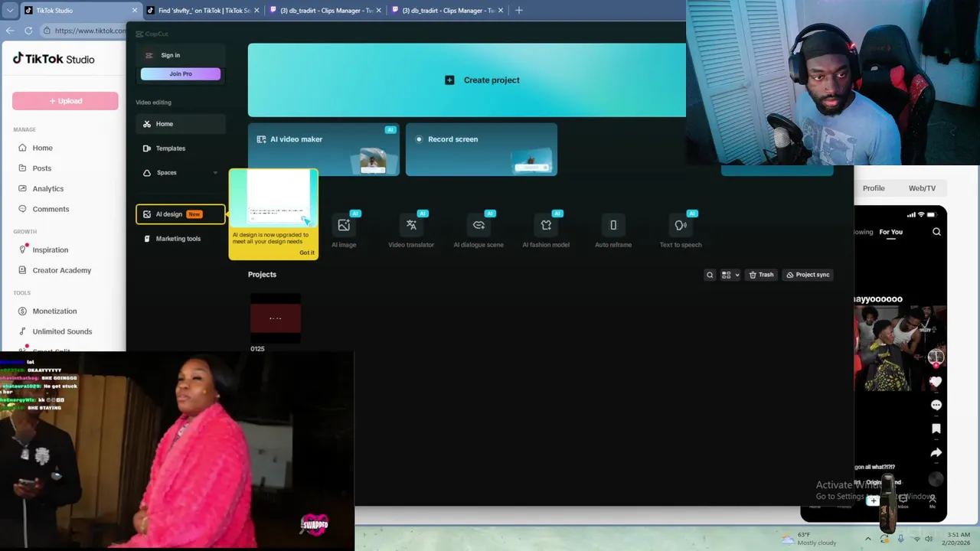Switch to the Find 'shvfty_' TikTok tab
980x551 pixels.
[203, 11]
